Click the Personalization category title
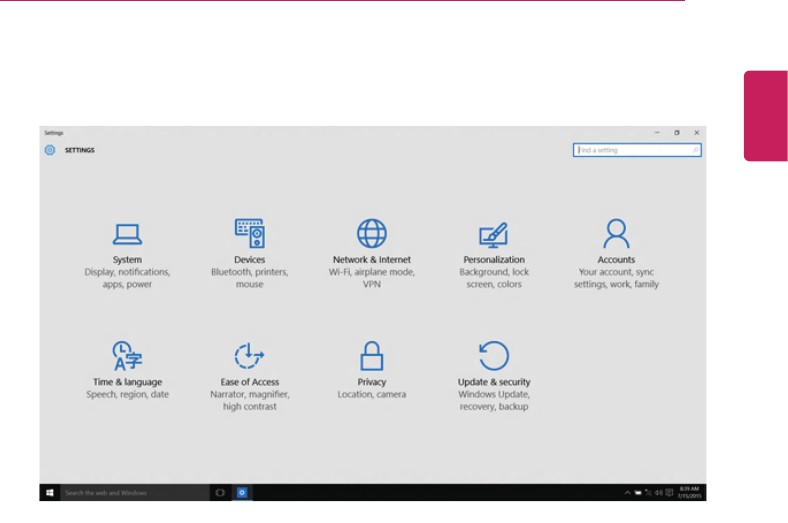Screen dimensions: 788x523 tap(494, 260)
